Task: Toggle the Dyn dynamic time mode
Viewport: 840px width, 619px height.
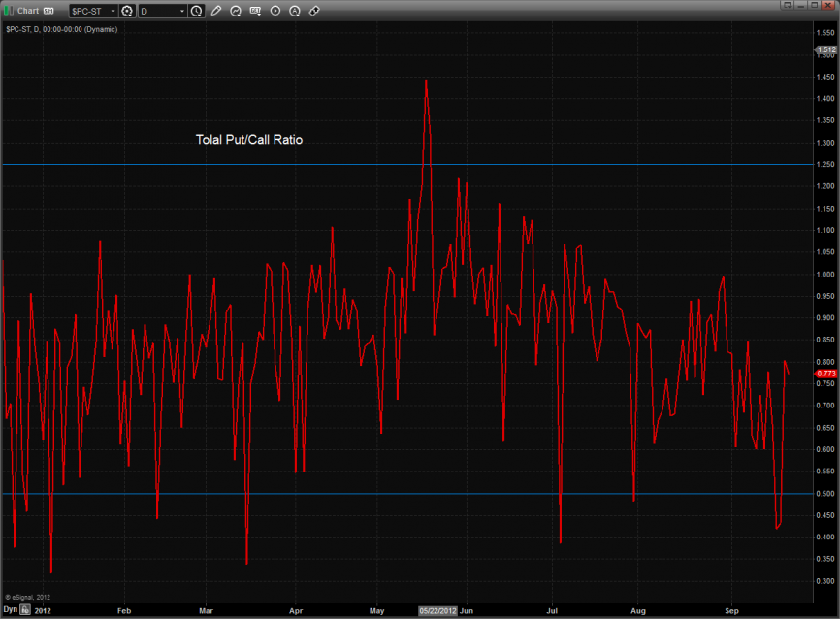Action: tap(10, 611)
